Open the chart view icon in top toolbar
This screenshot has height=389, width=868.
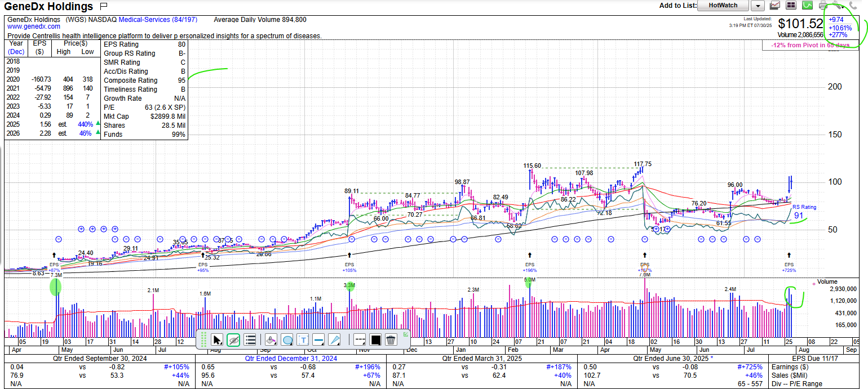[x=775, y=6]
